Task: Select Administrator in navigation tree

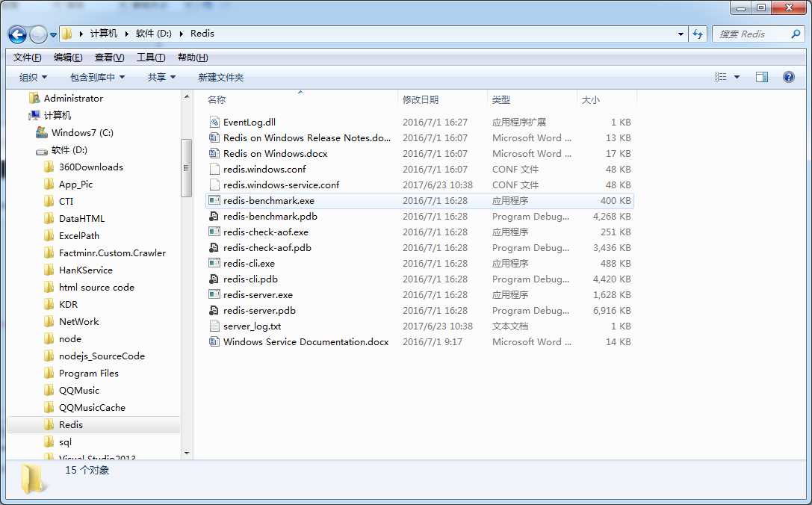Action: 73,99
